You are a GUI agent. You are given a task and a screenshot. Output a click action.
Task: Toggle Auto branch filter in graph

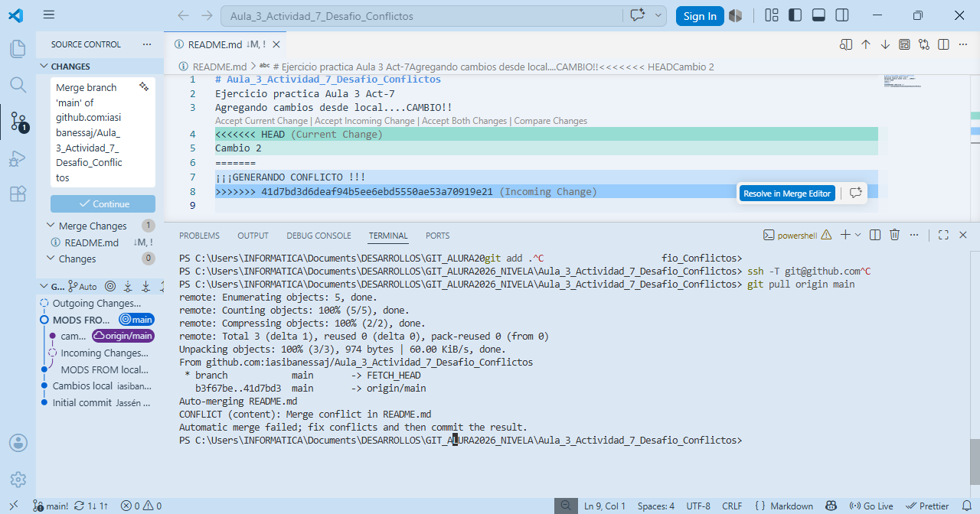pyautogui.click(x=83, y=286)
